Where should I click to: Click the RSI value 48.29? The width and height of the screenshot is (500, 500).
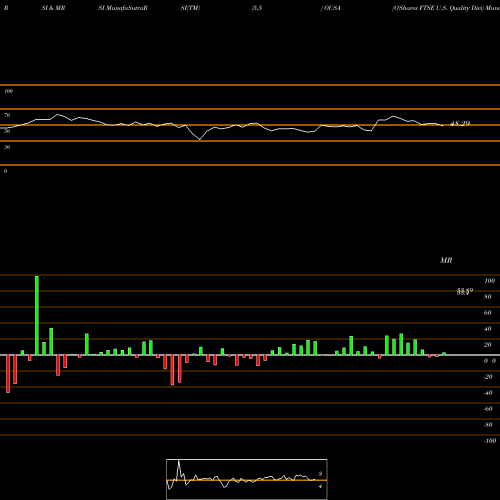pos(460,123)
